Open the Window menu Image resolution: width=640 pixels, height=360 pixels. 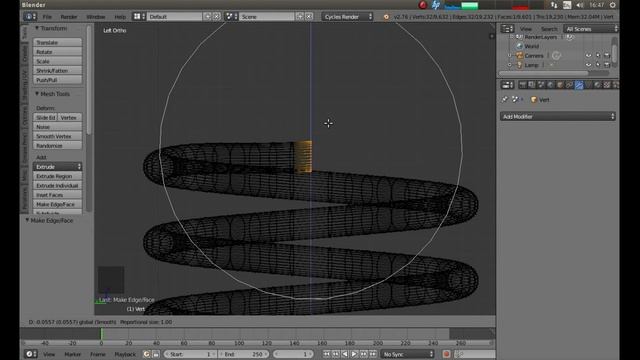pos(96,17)
